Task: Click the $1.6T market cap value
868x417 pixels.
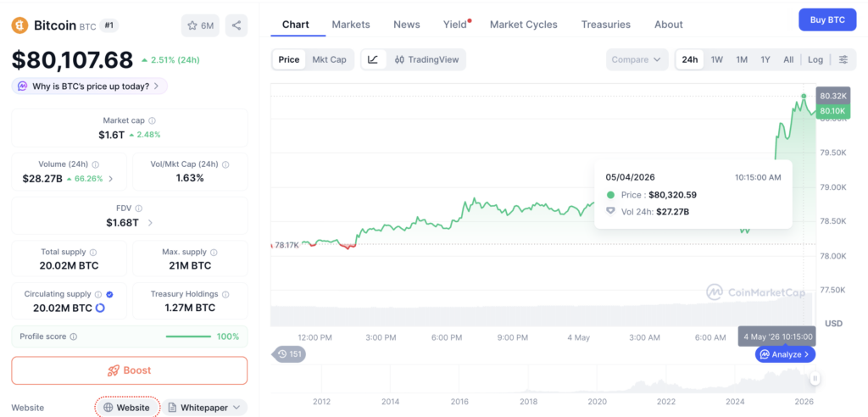Action: click(x=111, y=135)
